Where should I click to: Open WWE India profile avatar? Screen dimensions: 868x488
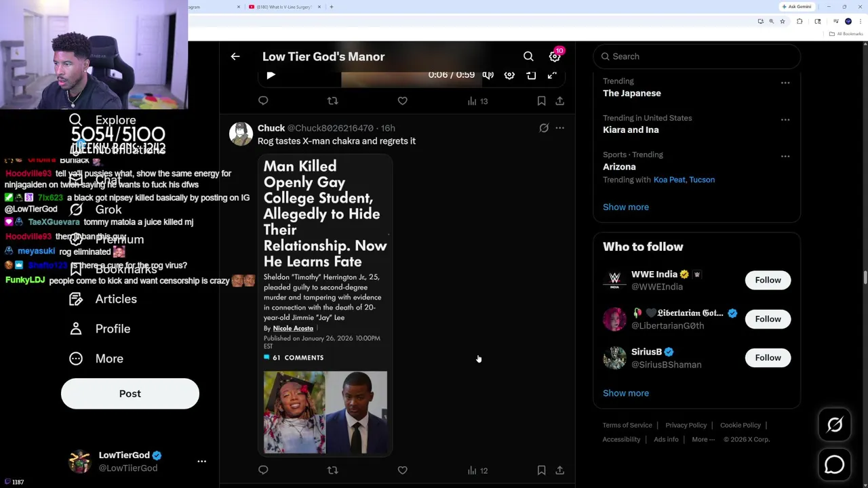[614, 280]
